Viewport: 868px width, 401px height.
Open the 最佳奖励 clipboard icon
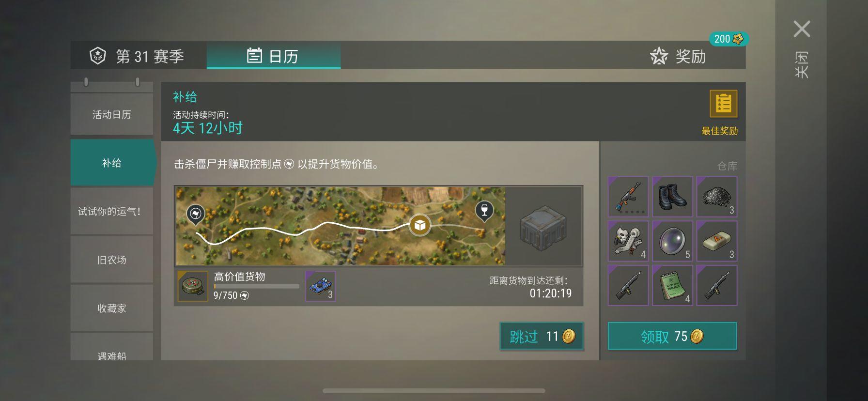pos(723,104)
